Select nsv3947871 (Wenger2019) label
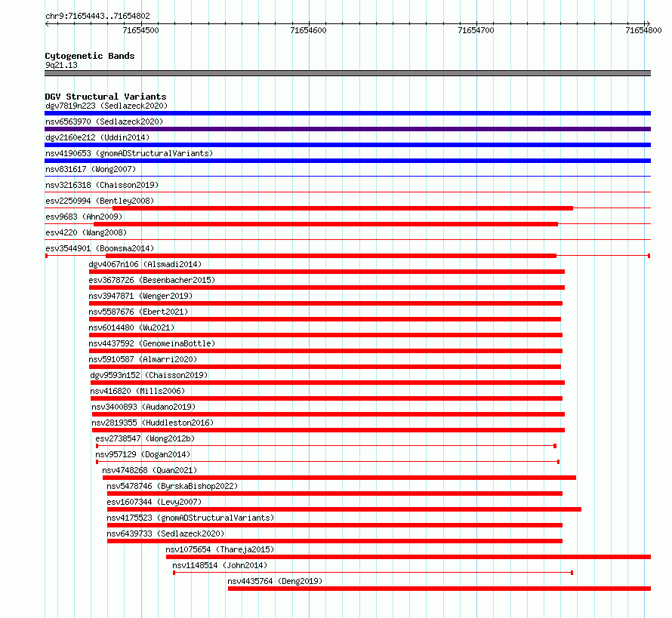The width and height of the screenshot is (672, 618). coord(140,296)
